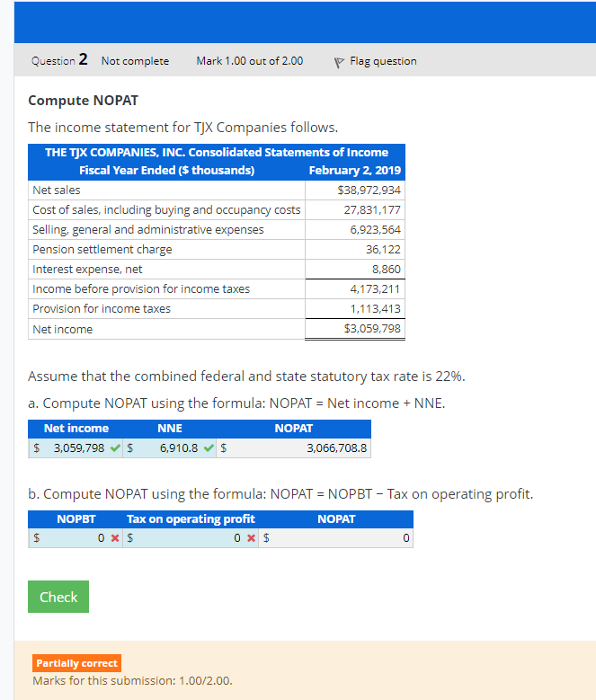
Task: Click 'Marks for this submission: 1.00/2.00' text
Action: 132,681
